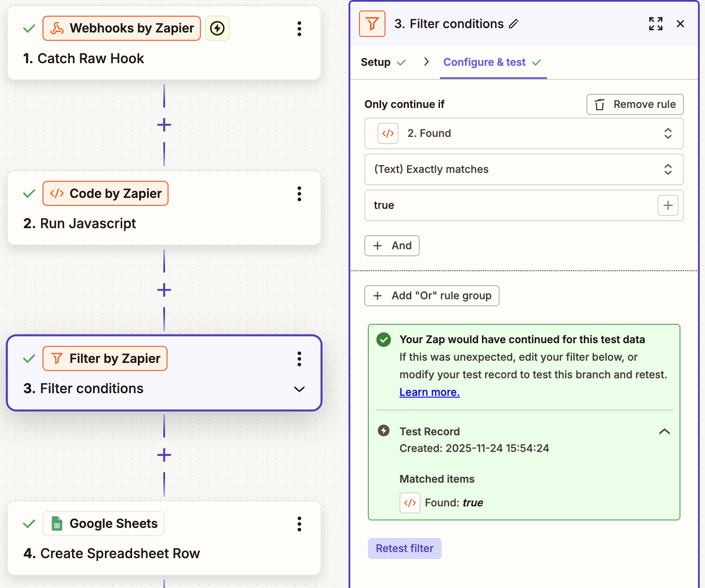Insert data with the plus icon in value field

(668, 205)
